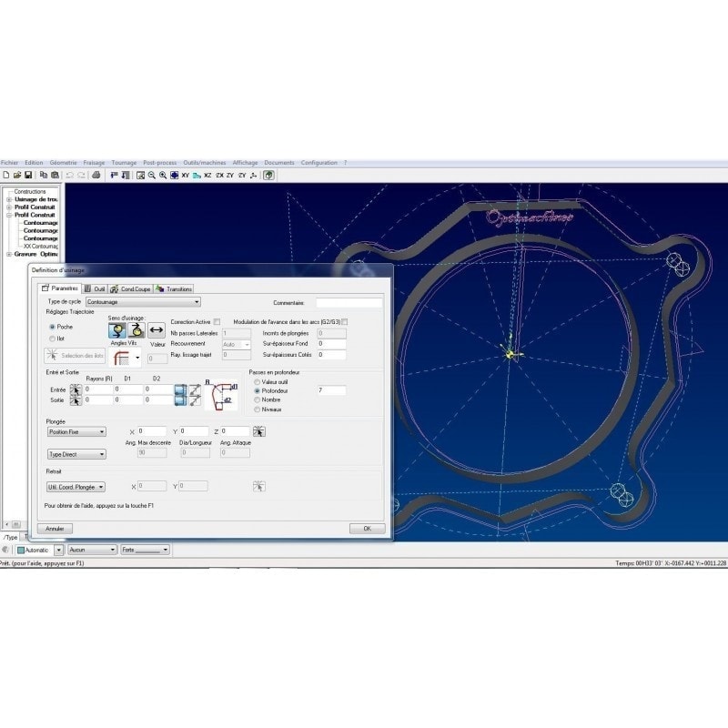Tick Modulation de l'avance dans les arcs checkbox
This screenshot has width=728, height=728.
click(x=345, y=322)
